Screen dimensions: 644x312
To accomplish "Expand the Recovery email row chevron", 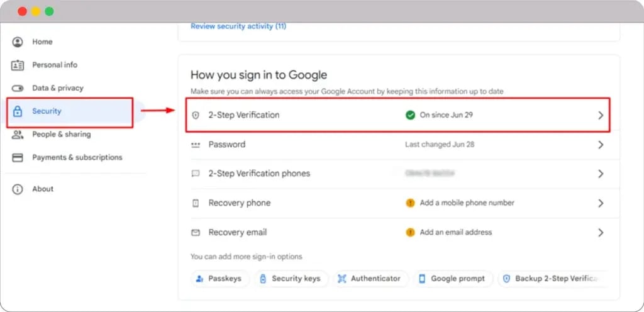I will (x=601, y=233).
